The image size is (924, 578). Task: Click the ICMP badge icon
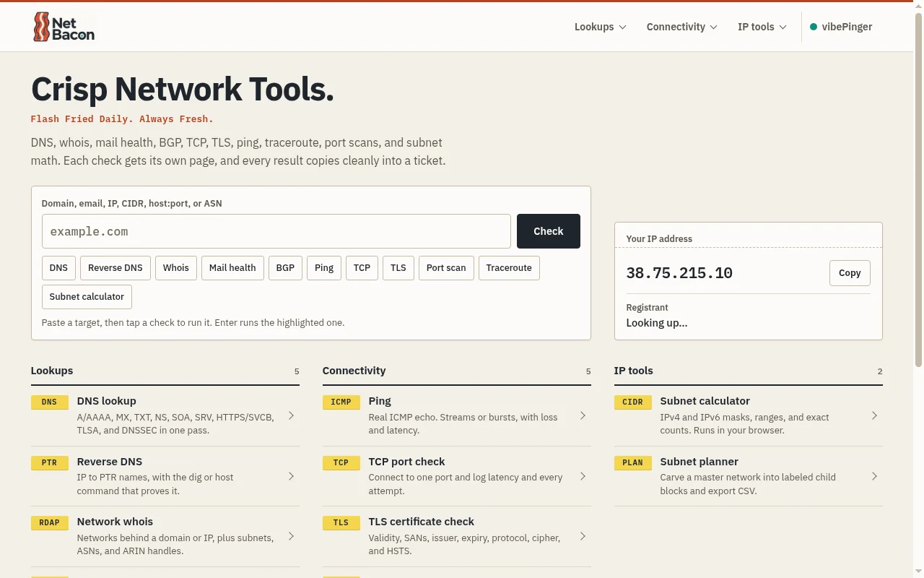tap(341, 402)
